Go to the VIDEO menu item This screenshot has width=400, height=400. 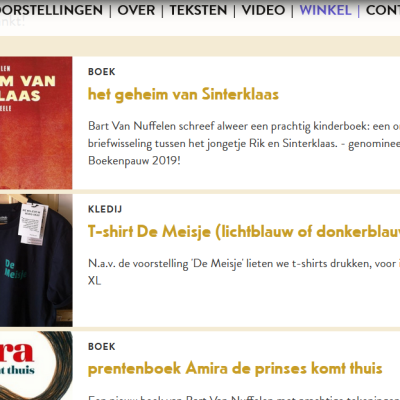coord(263,10)
